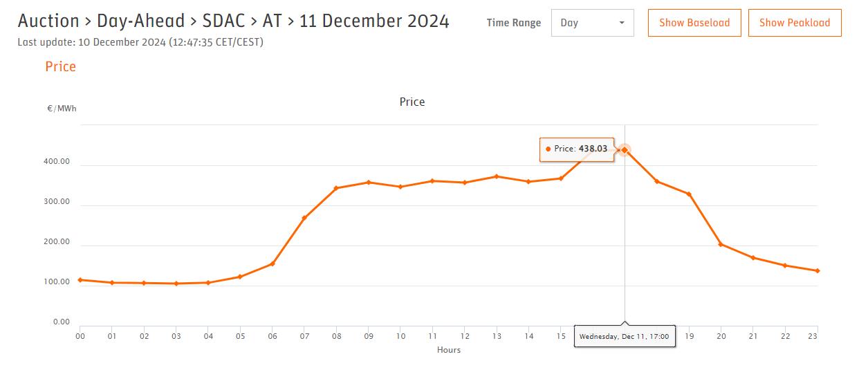Click Show Peakload button
Image resolution: width=868 pixels, height=370 pixels.
pyautogui.click(x=795, y=23)
